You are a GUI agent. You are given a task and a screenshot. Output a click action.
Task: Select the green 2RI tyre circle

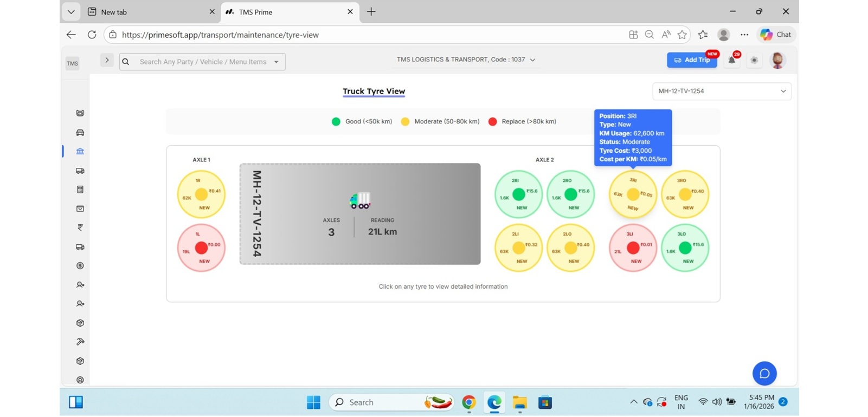(x=518, y=194)
